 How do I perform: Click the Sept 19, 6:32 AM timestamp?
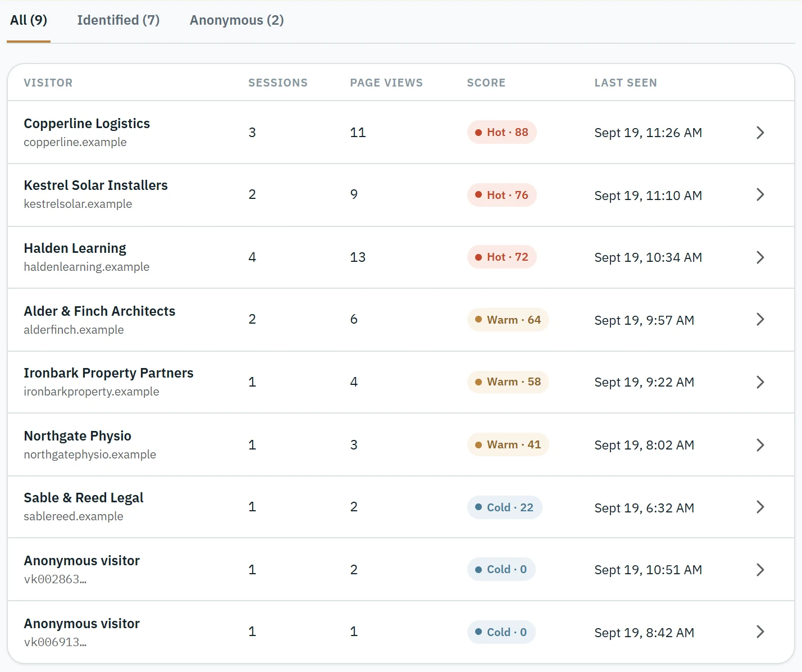point(644,508)
